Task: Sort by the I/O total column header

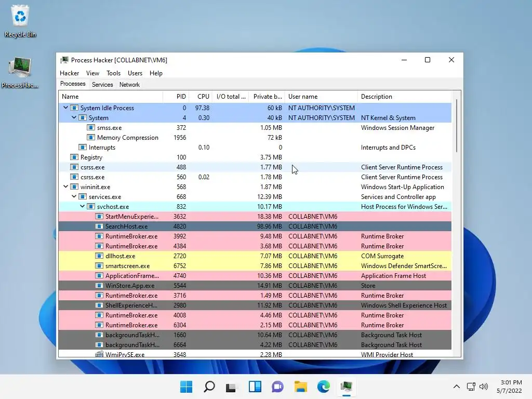Action: [x=231, y=97]
